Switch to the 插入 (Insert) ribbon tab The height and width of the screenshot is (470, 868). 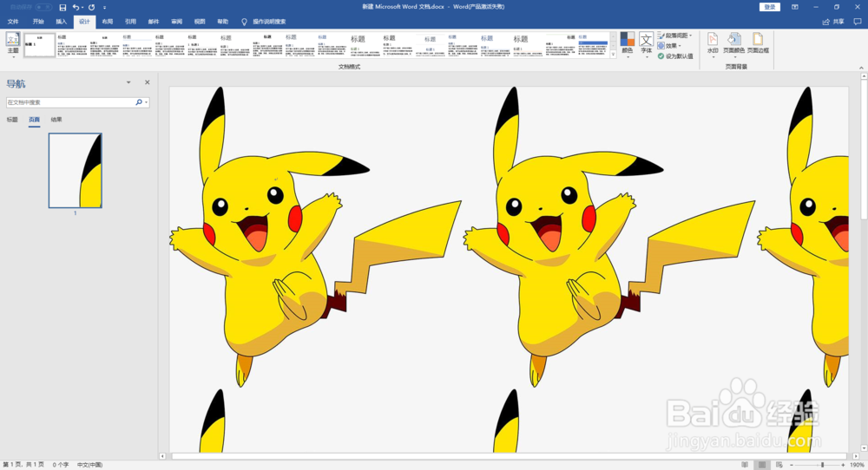pyautogui.click(x=62, y=22)
